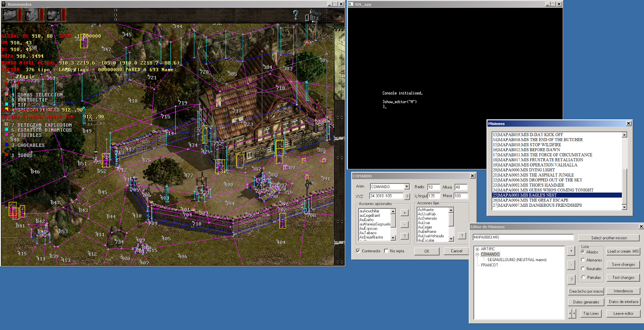
Task: Click the '?' button next to XYZ field
Action: click(x=407, y=196)
